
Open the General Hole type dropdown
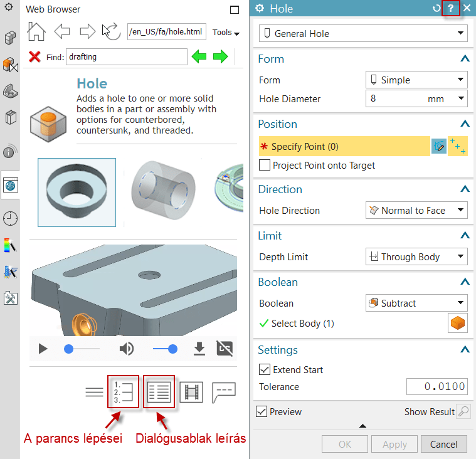[363, 34]
